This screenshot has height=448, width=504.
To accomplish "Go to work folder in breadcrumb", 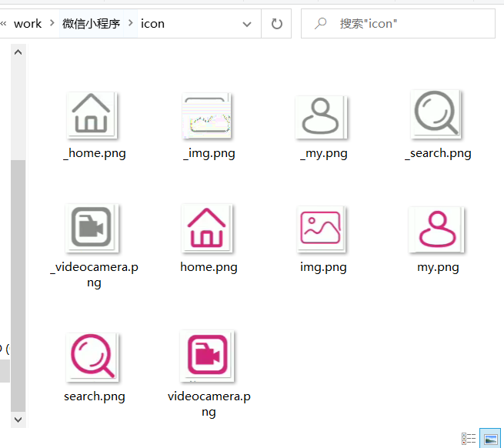I will (28, 24).
